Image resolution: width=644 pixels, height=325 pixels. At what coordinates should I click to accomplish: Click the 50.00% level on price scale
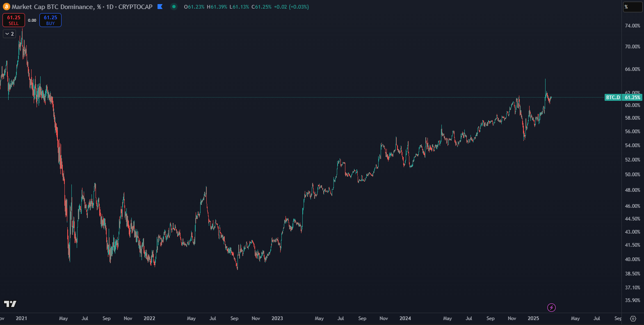pos(633,175)
